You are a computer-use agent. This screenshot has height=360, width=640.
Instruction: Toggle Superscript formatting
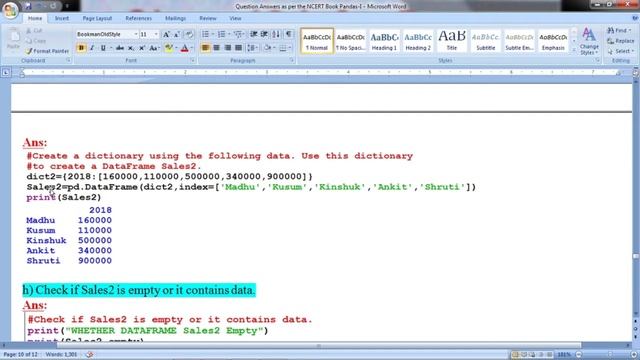coord(142,48)
